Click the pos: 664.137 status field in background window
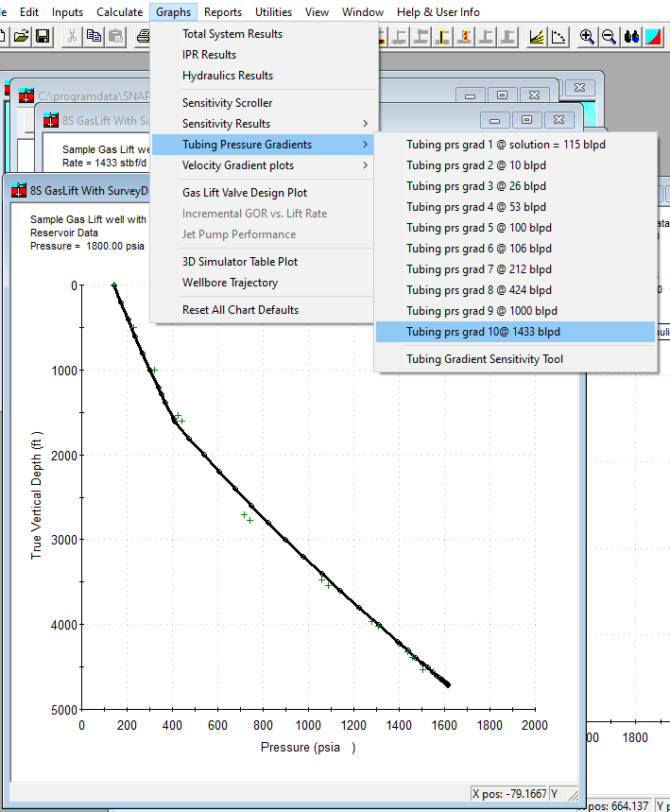The height and width of the screenshot is (812, 670). (619, 805)
